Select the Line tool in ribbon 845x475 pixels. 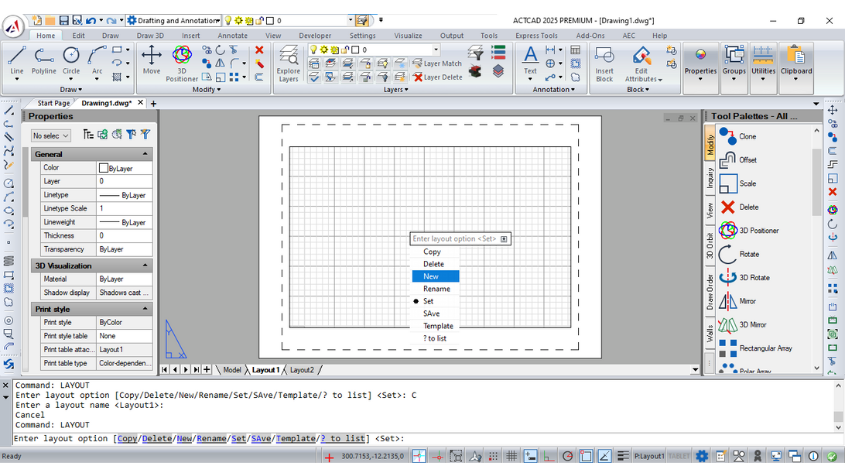pyautogui.click(x=17, y=60)
